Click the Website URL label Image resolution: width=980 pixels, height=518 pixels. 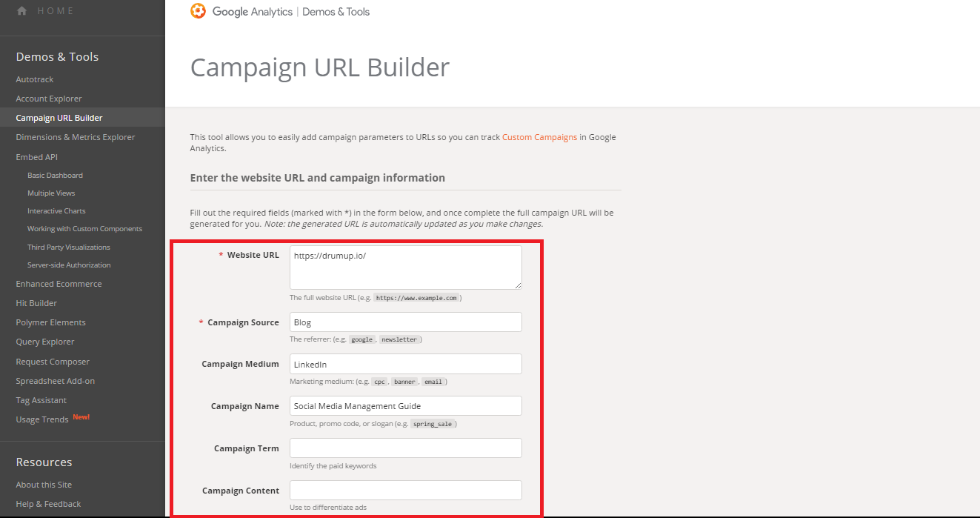[x=253, y=255]
